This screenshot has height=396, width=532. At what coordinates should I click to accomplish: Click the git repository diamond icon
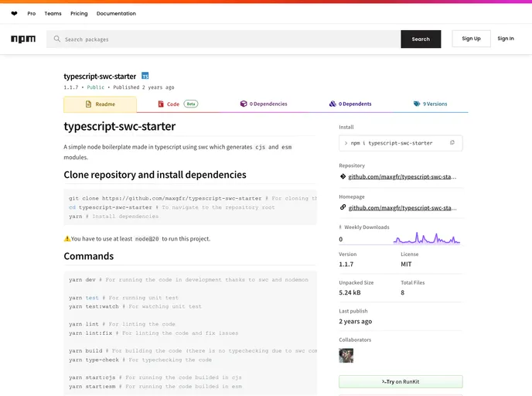(343, 176)
